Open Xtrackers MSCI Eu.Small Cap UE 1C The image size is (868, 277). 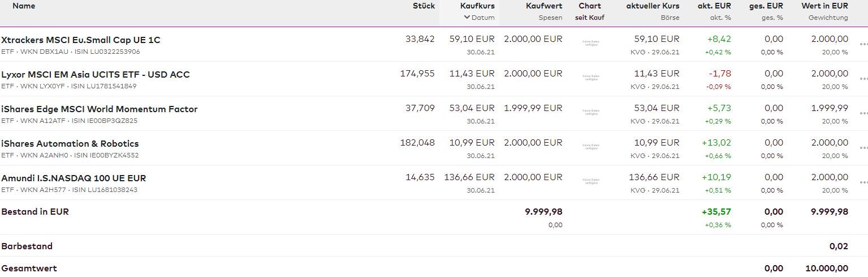coord(81,40)
